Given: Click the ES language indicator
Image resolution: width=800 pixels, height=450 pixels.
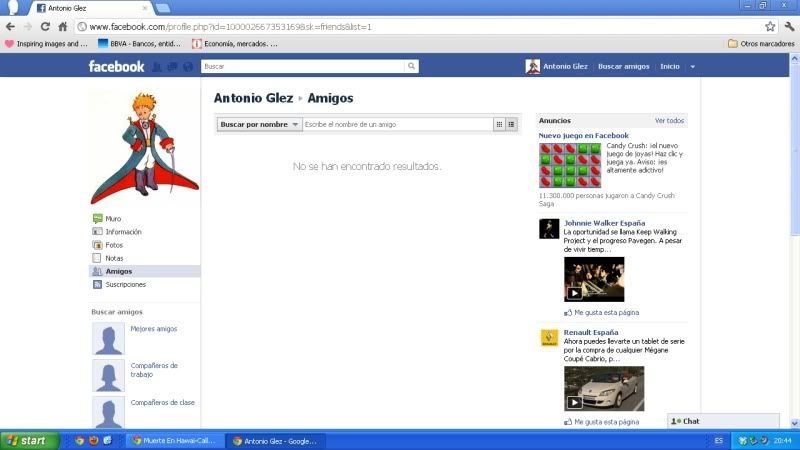Looking at the screenshot, I should pos(718,441).
